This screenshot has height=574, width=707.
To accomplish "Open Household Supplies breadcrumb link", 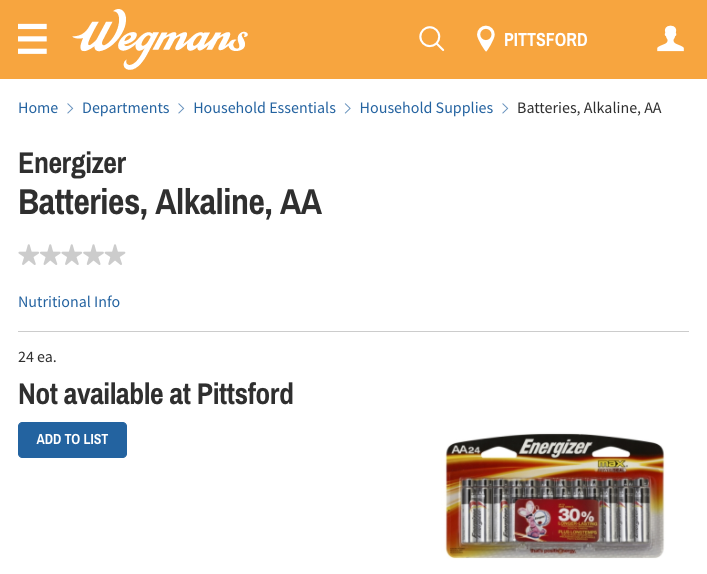I will (426, 108).
